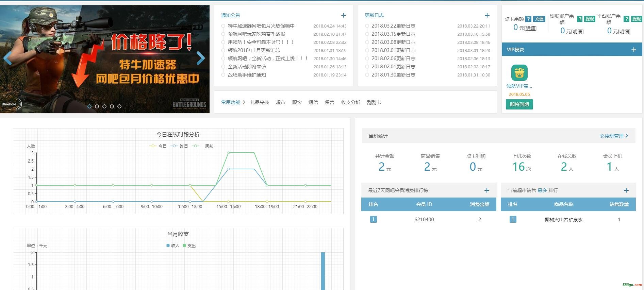The image size is (644, 290).
Task: Open 明细 link under 平台账户余额
Action: (624, 32)
